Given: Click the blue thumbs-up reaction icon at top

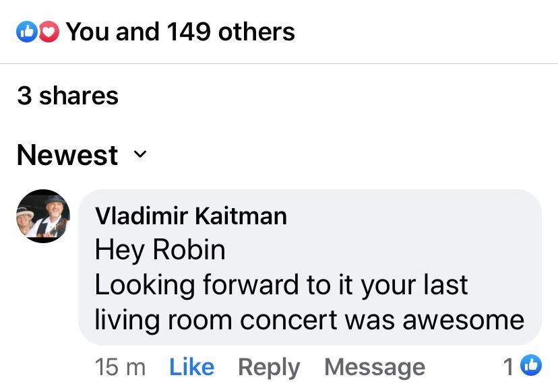Looking at the screenshot, I should [x=27, y=32].
